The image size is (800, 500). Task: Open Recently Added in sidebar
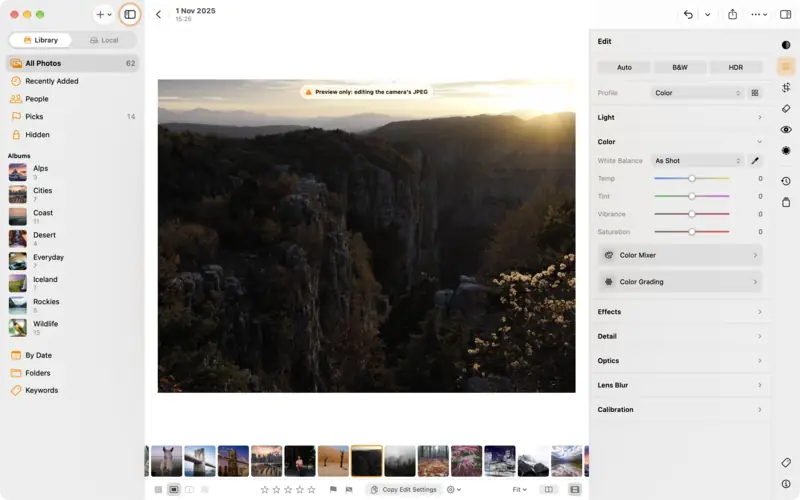(72, 81)
